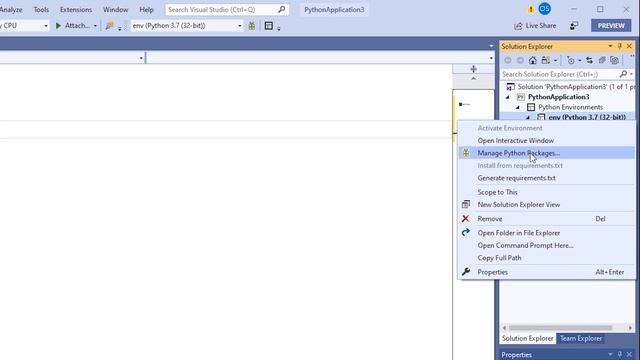This screenshot has height=360, width=640.
Task: Open the Extensions menu
Action: pyautogui.click(x=76, y=9)
